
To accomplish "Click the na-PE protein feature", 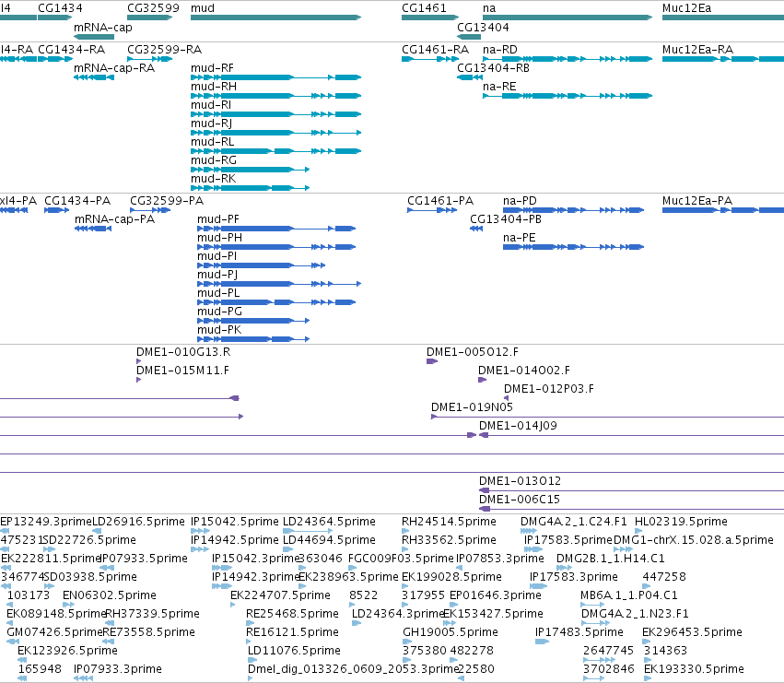I will pyautogui.click(x=574, y=247).
